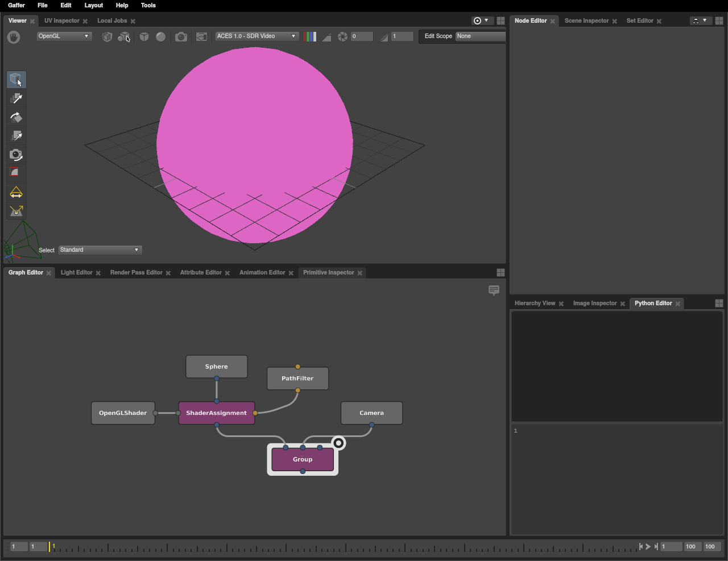The image size is (728, 561).
Task: Select the OpenGLShader node
Action: (123, 413)
